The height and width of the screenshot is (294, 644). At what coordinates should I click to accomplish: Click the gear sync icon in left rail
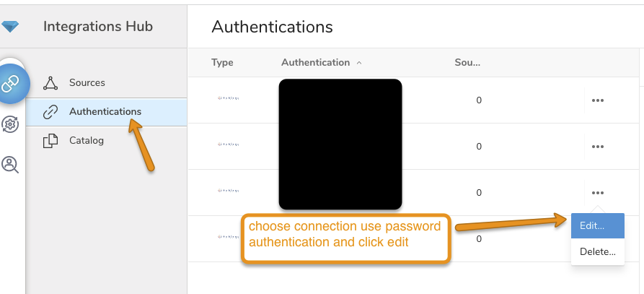(10, 124)
